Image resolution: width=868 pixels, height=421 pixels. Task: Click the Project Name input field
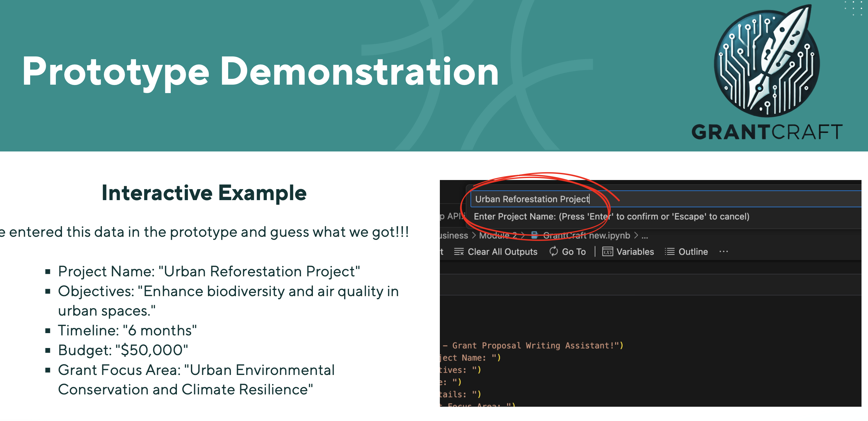coord(666,199)
